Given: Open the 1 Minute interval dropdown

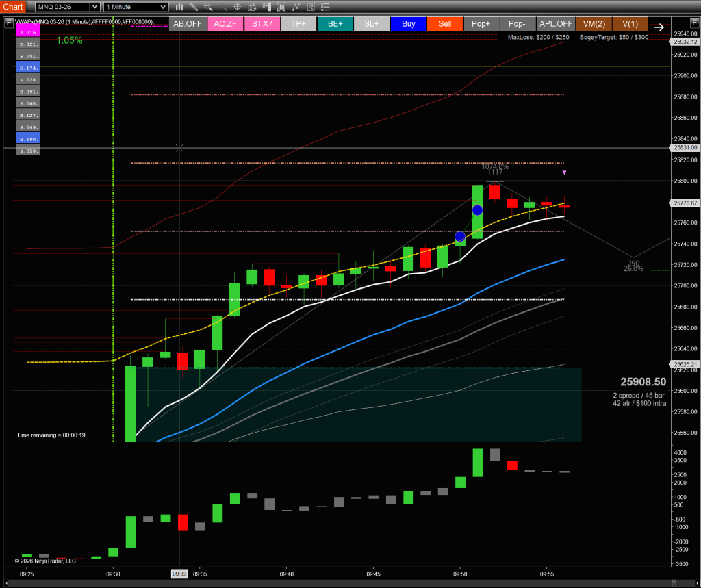Looking at the screenshot, I should (x=136, y=7).
